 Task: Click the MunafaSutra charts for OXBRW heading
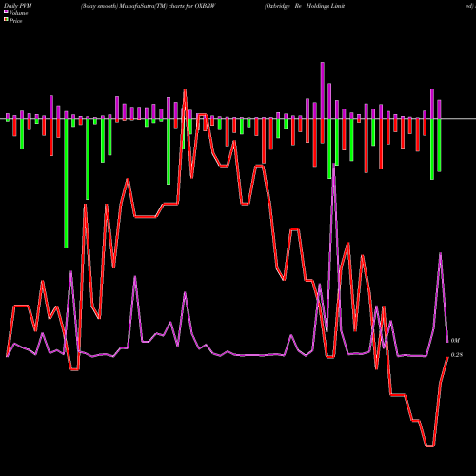[149, 6]
